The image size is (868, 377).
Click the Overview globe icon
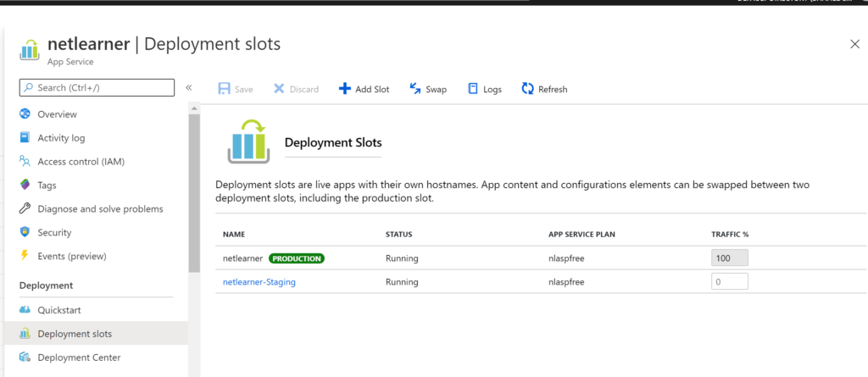click(x=25, y=114)
